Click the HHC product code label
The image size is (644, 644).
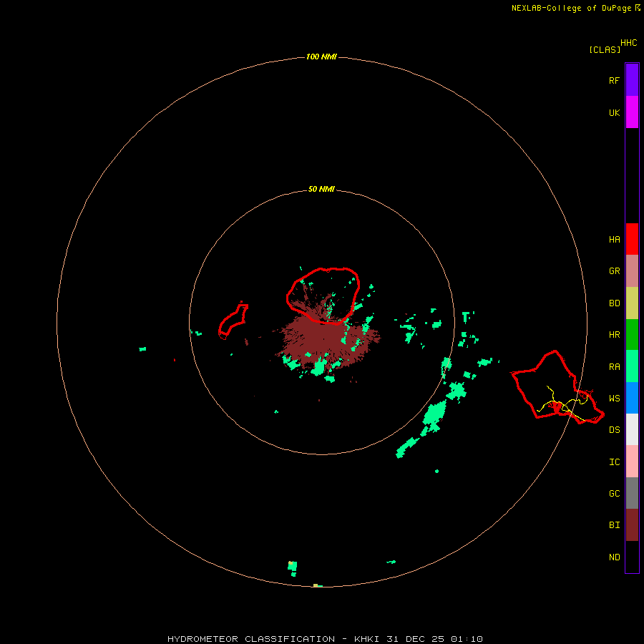[629, 43]
